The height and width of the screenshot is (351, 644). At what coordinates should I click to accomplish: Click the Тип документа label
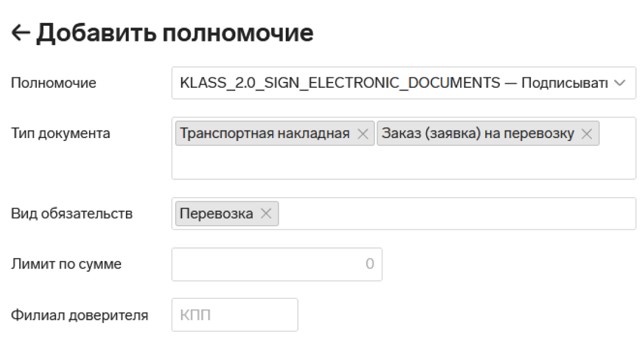pos(61,133)
